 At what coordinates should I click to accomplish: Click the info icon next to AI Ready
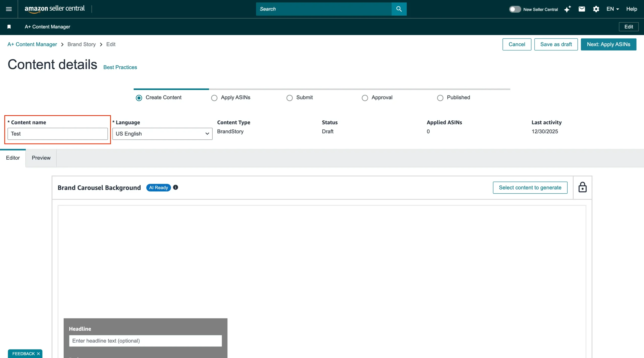176,187
